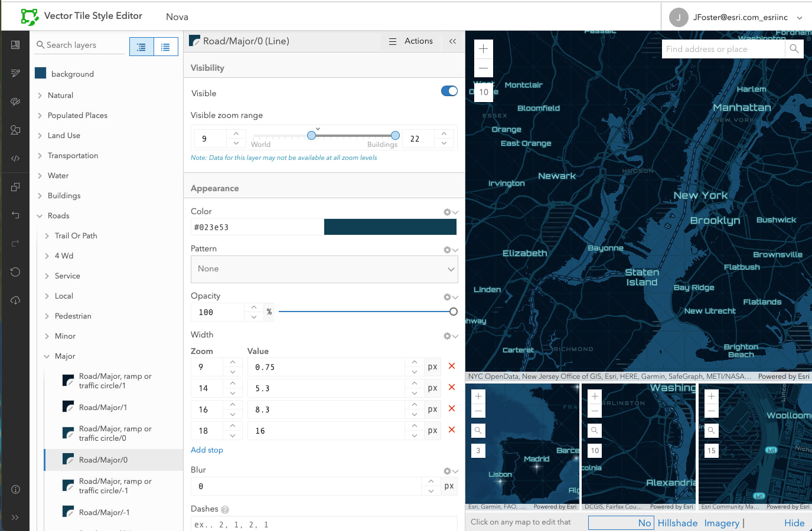
Task: Click the Add stop link
Action: (207, 450)
